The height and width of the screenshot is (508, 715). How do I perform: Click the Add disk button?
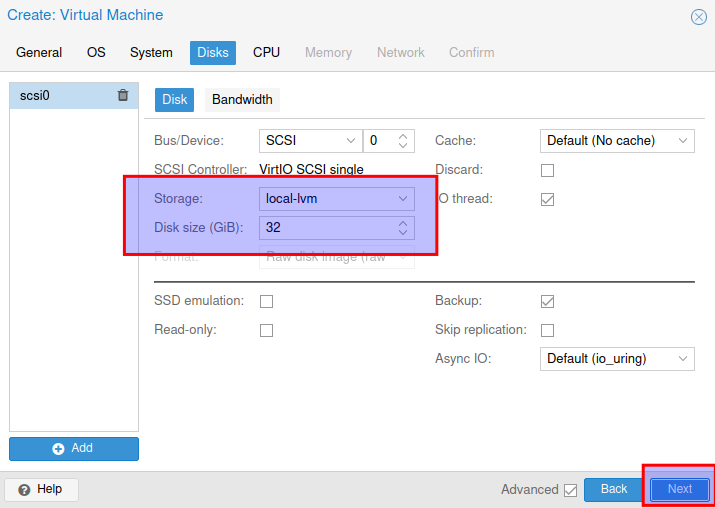click(x=74, y=449)
